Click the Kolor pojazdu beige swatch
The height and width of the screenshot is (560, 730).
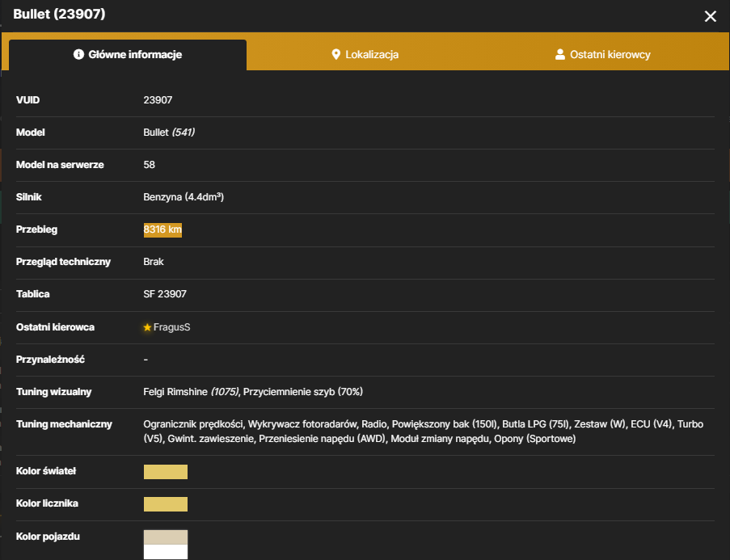tap(165, 537)
